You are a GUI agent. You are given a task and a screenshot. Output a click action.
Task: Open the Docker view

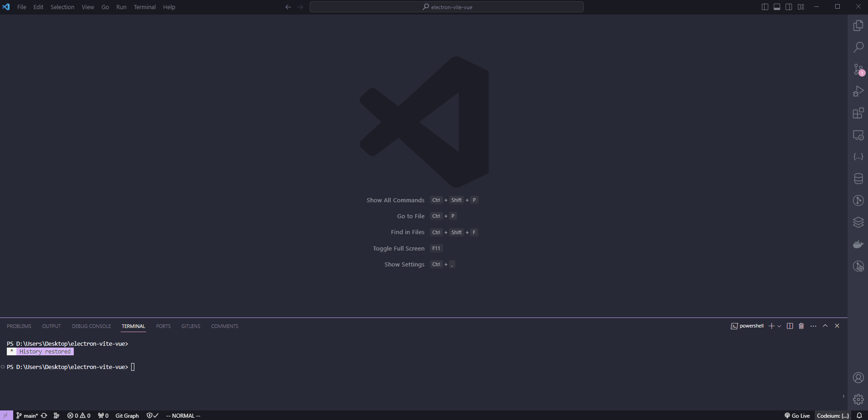858,244
